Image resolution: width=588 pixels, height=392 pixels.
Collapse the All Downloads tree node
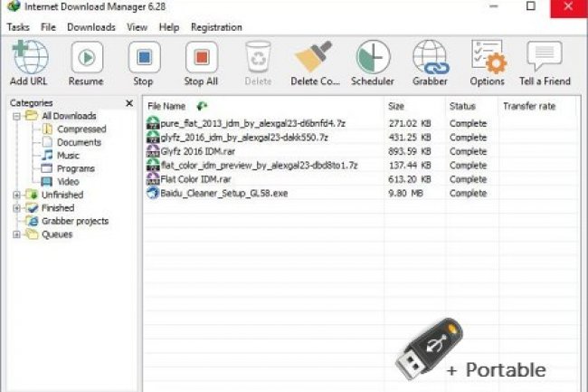click(x=16, y=117)
